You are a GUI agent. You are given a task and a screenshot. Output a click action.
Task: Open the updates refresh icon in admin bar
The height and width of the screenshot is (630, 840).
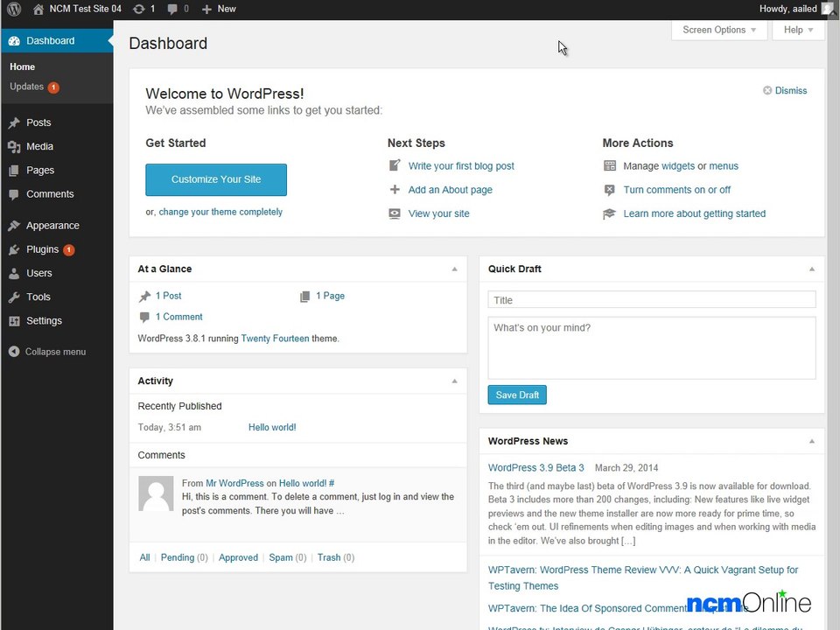click(x=139, y=9)
